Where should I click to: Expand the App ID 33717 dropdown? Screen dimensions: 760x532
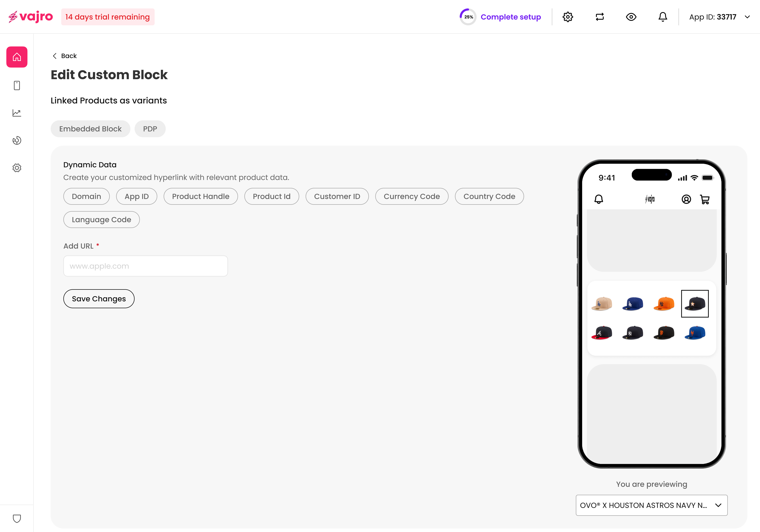719,17
